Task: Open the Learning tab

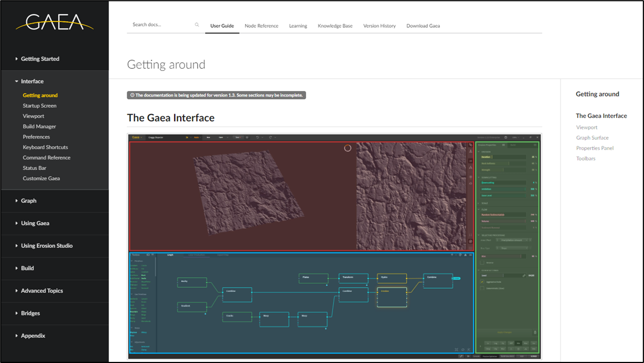Action: coord(298,26)
